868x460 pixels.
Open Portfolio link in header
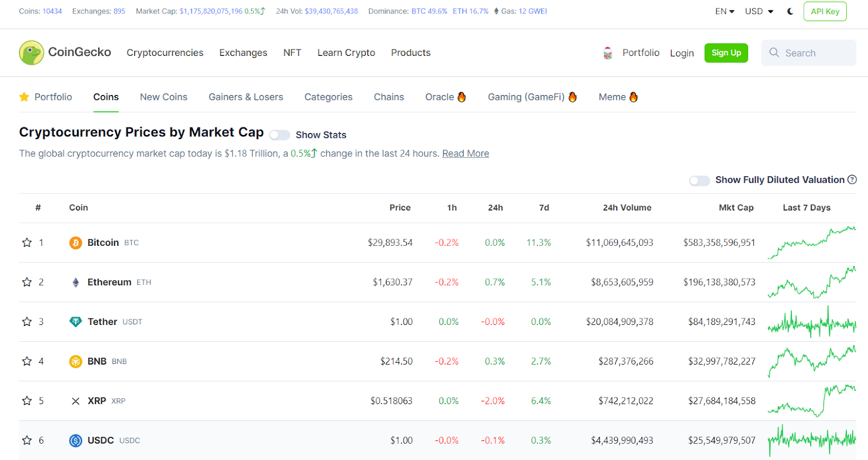[641, 53]
